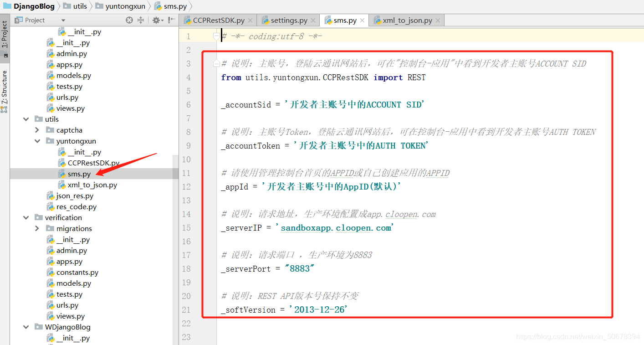Screen dimensions: 644x345
Task: Expand the captcha folder arrow
Action: [x=37, y=130]
